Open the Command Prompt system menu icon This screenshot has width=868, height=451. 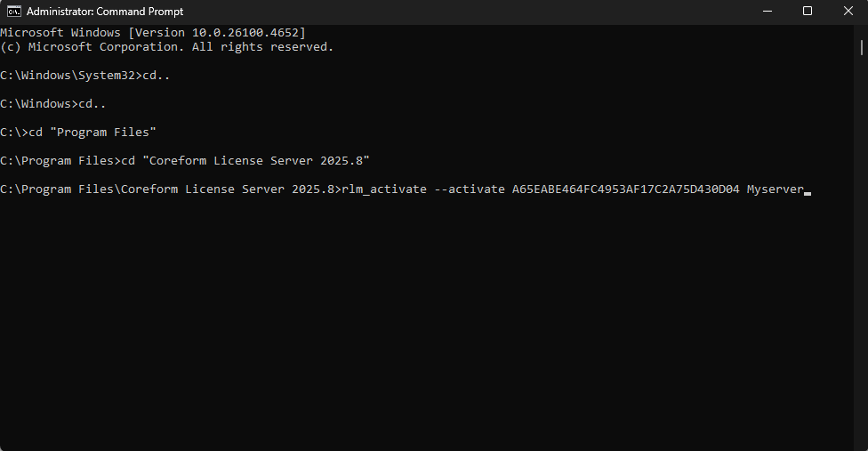(14, 11)
